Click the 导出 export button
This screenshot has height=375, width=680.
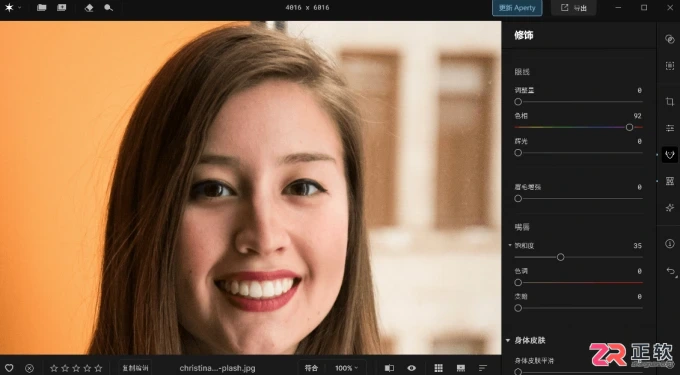coord(573,8)
